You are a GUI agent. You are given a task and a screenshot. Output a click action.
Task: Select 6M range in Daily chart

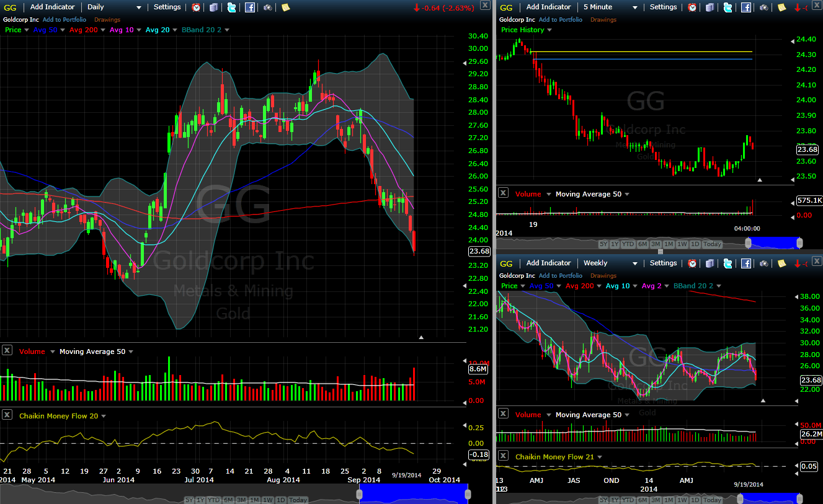click(228, 500)
